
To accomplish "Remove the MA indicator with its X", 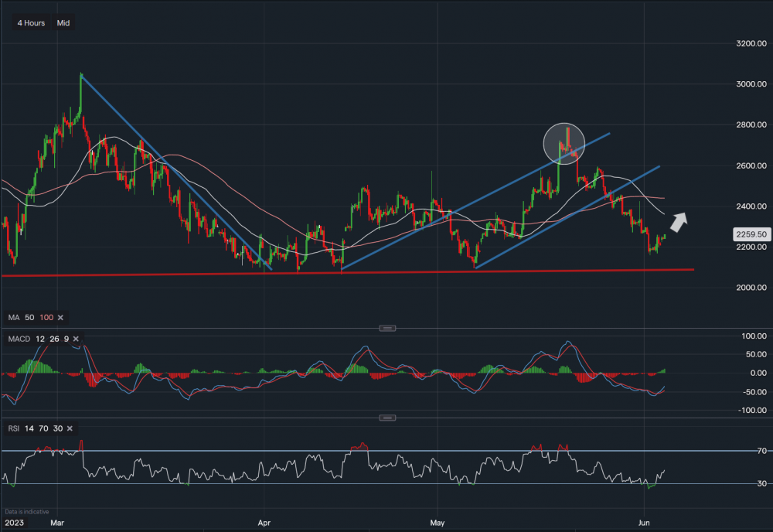I will 61,318.
